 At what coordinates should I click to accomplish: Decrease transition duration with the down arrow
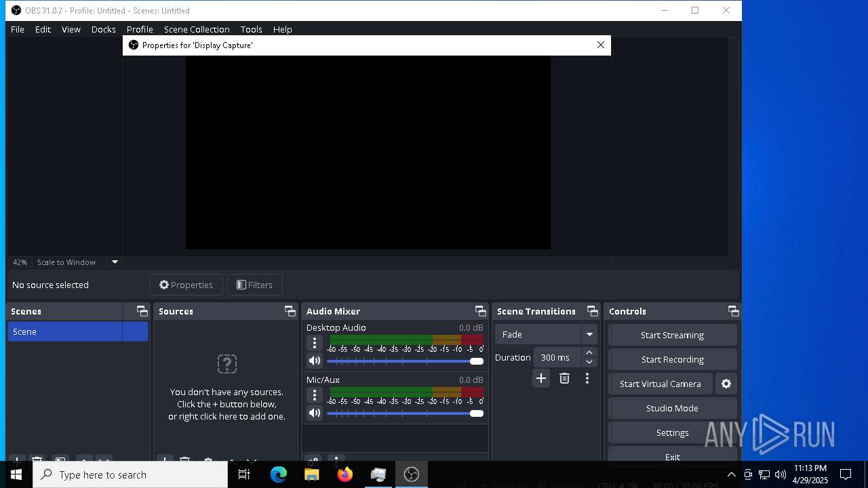coord(589,362)
